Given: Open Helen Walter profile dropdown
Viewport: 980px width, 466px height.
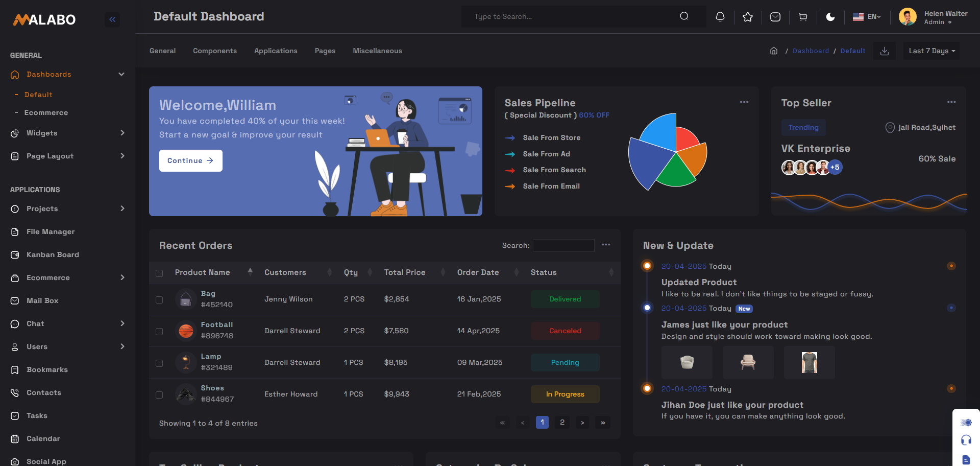Looking at the screenshot, I should coord(933,17).
